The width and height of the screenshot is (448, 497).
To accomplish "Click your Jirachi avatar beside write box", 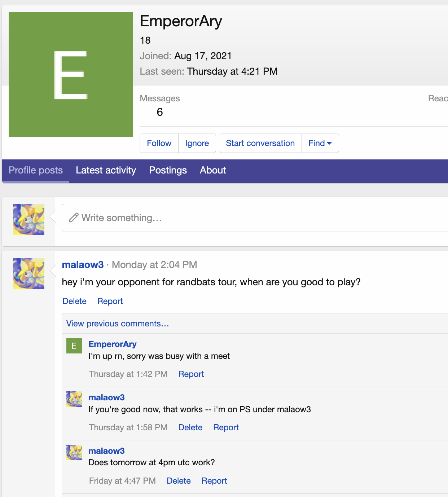I will 28,219.
